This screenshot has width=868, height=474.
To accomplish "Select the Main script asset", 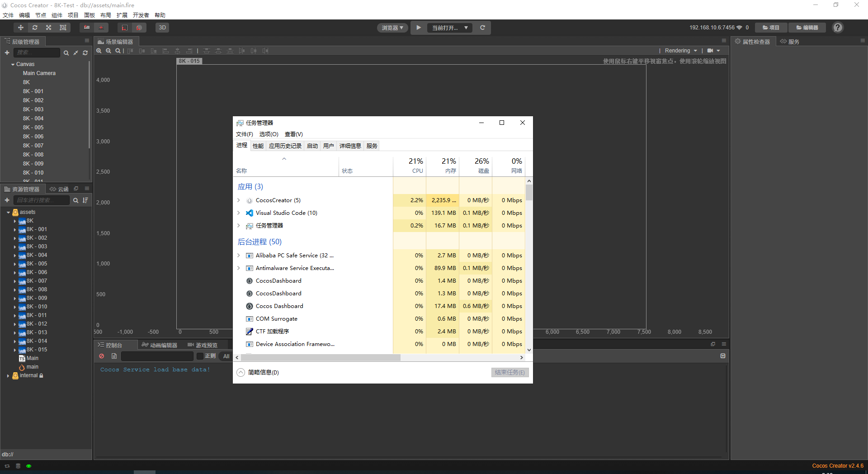I will pyautogui.click(x=28, y=358).
